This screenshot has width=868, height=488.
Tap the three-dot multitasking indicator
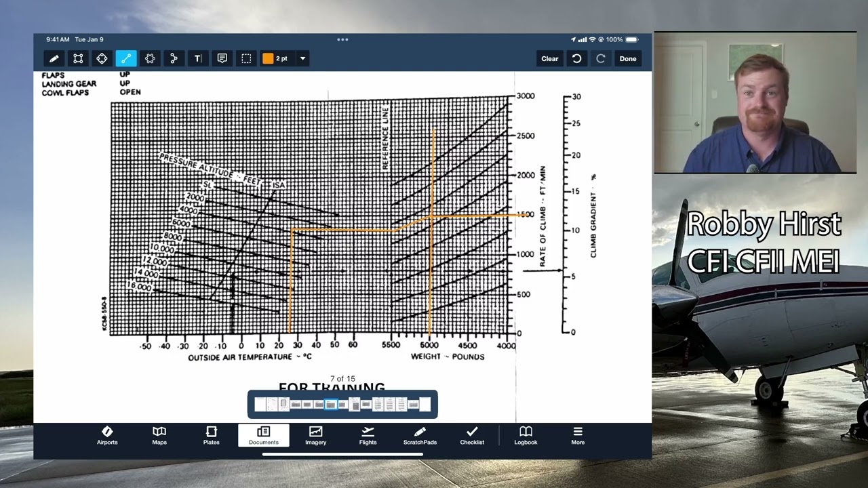[x=342, y=39]
